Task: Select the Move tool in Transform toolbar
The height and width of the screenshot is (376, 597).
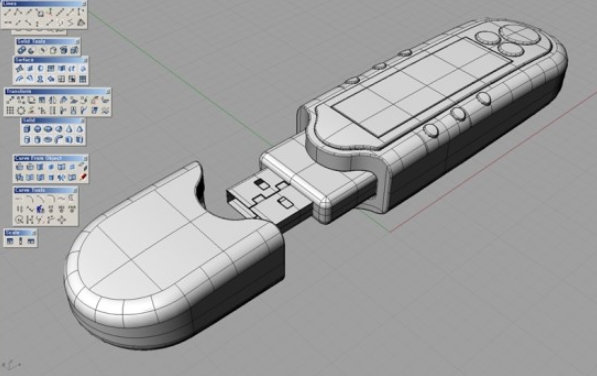Action: tap(10, 100)
